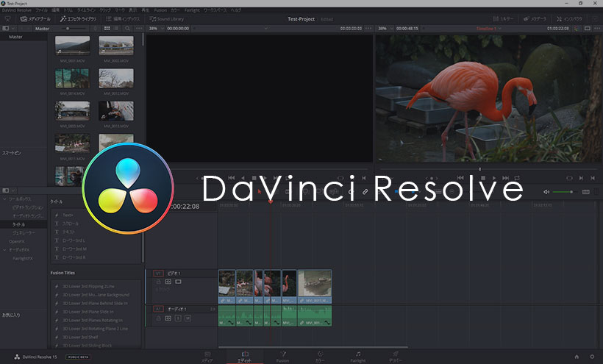Open the インスペクタ (Inspector) panel
Image resolution: width=603 pixels, height=364 pixels.
click(x=569, y=19)
